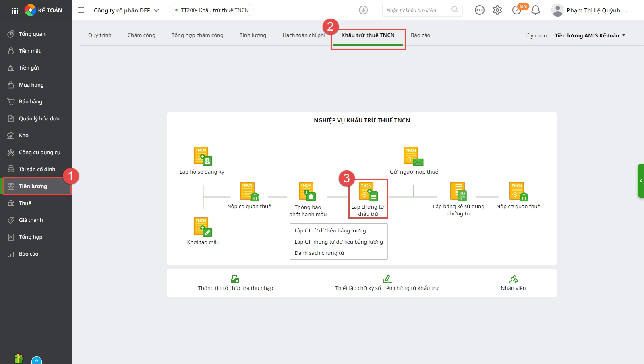Expand the Công ty cổ phần DEF dropdown
This screenshot has width=644, height=364.
126,10
